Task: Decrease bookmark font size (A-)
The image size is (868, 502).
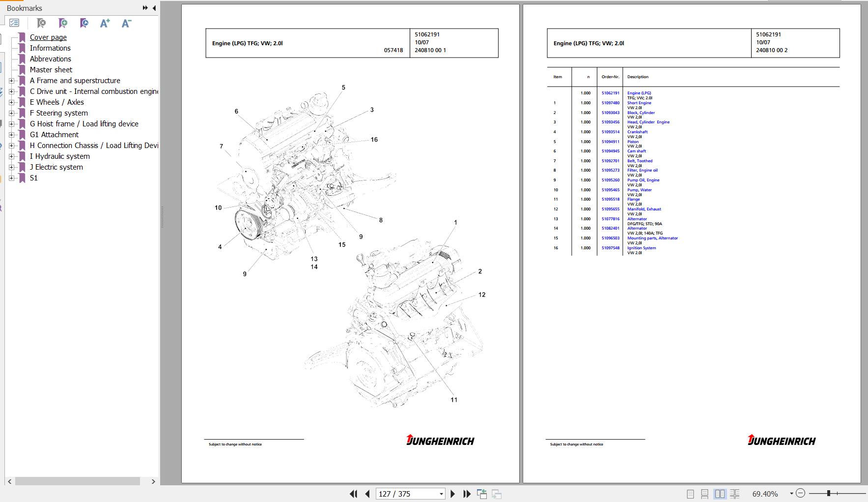Action: pyautogui.click(x=126, y=23)
